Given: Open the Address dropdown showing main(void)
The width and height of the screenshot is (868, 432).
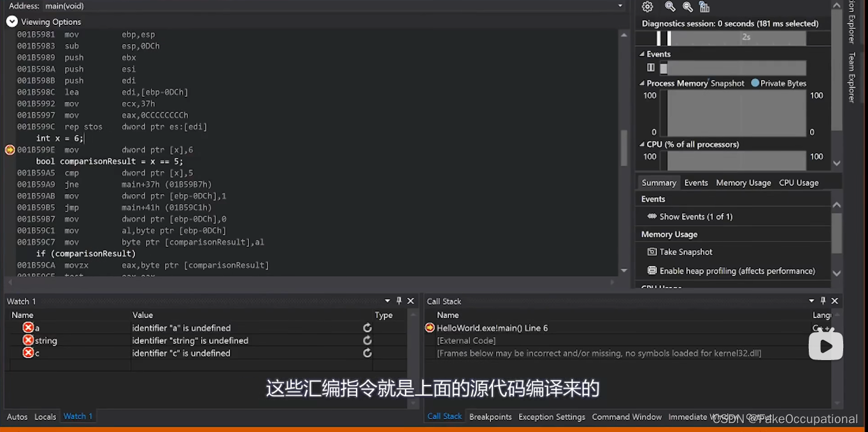Looking at the screenshot, I should click(x=620, y=6).
